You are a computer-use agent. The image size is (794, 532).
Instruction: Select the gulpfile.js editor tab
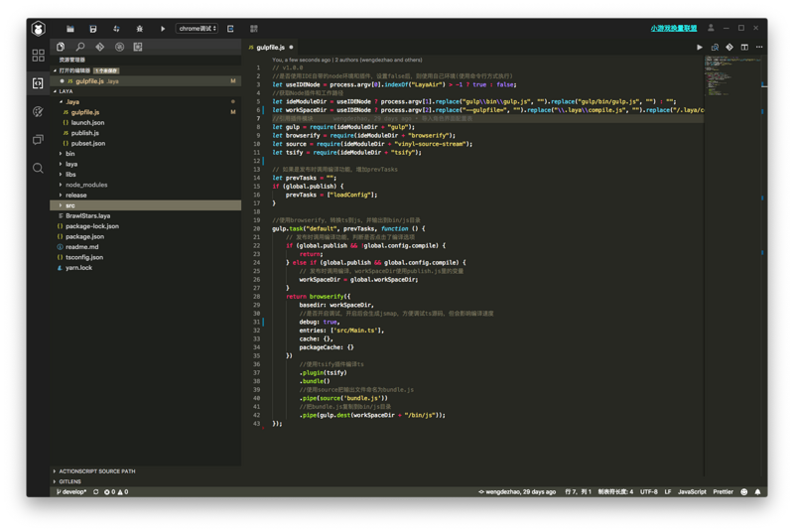point(270,47)
